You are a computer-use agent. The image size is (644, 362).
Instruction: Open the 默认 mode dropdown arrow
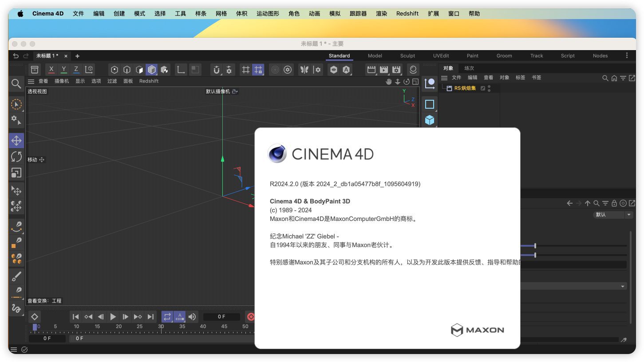click(629, 215)
